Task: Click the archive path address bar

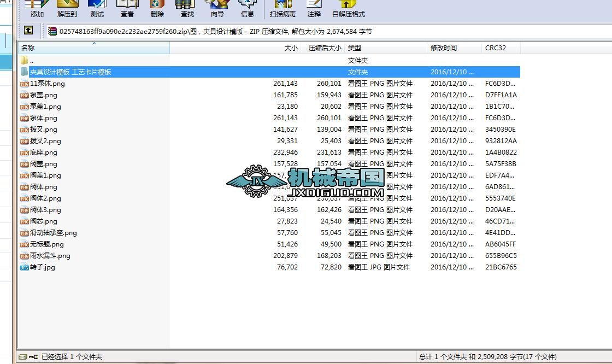Action: (x=219, y=31)
